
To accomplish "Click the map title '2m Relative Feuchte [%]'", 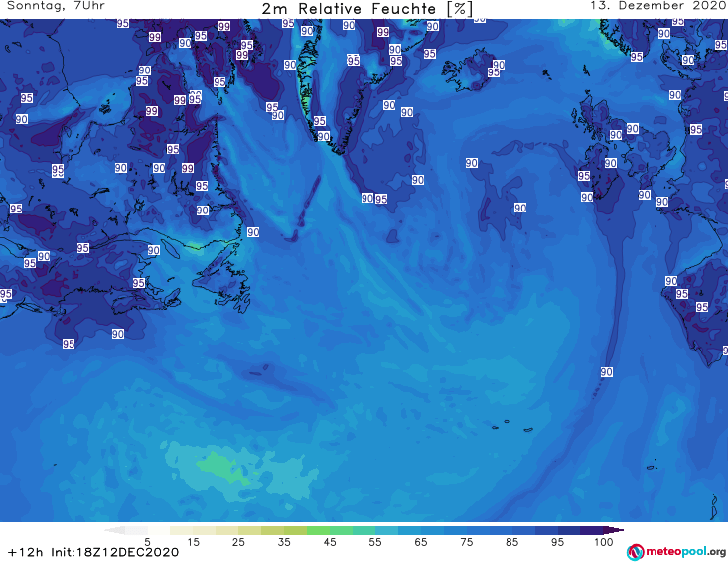I will (366, 9).
